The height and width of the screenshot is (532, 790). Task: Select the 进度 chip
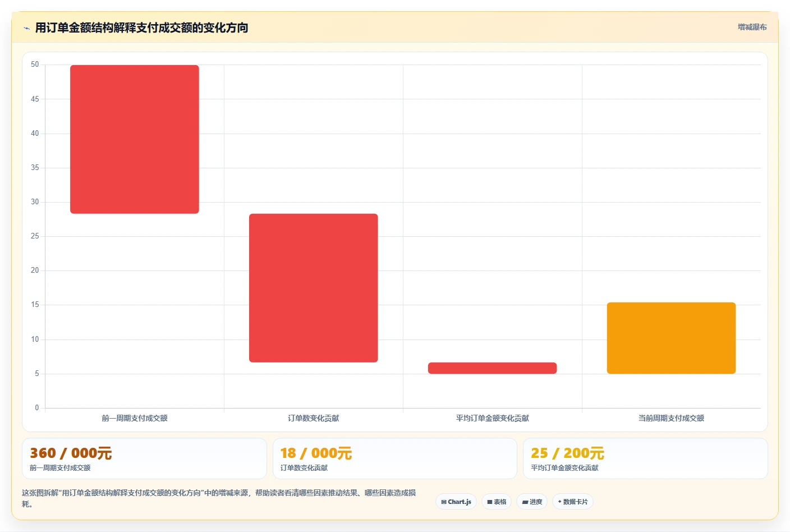coord(532,502)
